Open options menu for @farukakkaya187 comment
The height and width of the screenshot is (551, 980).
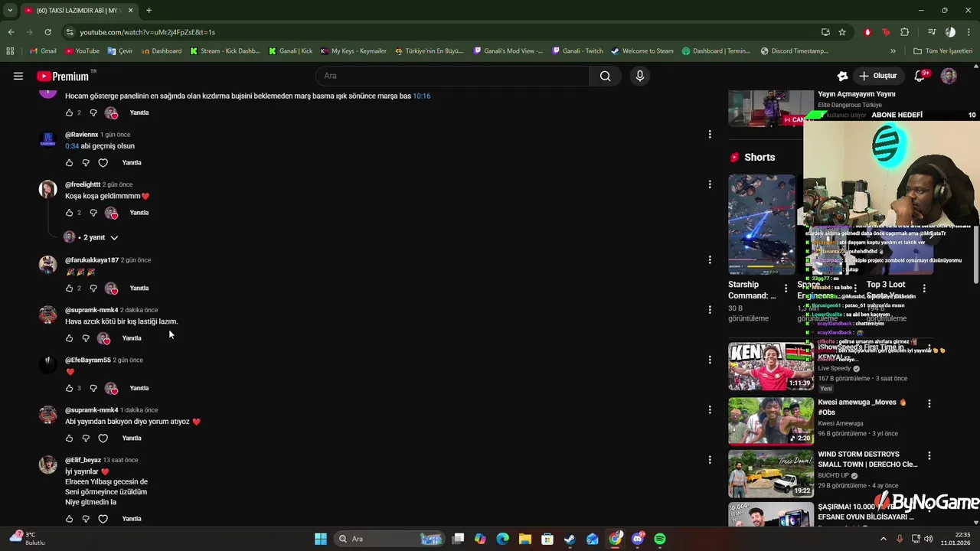coord(710,259)
